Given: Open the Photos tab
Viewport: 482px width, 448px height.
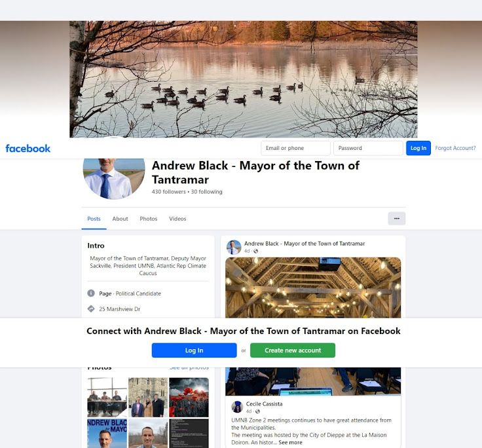Looking at the screenshot, I should click(149, 219).
